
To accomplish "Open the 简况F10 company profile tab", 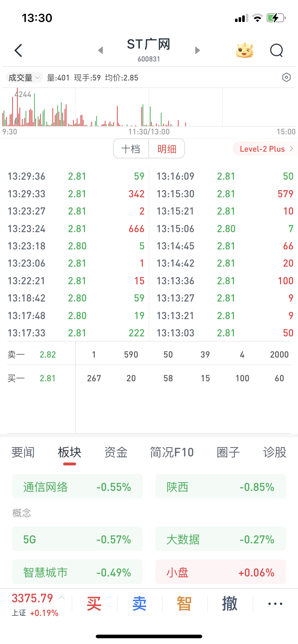I will [172, 452].
